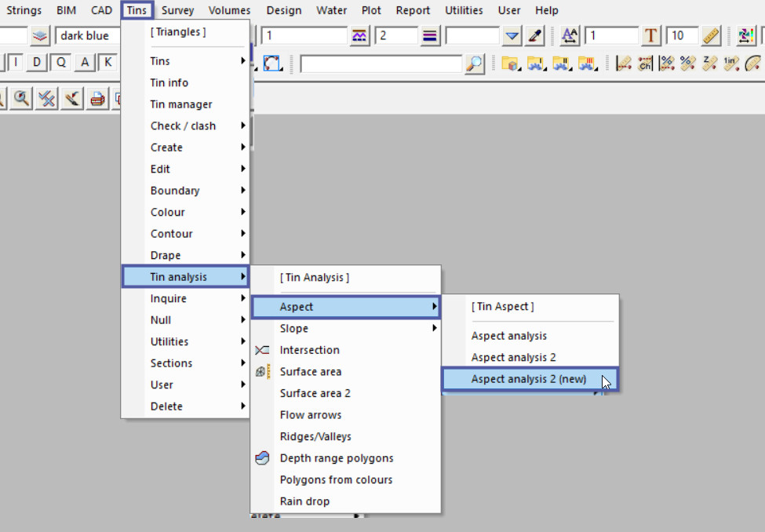
Task: Toggle the I snap button
Action: (x=15, y=63)
